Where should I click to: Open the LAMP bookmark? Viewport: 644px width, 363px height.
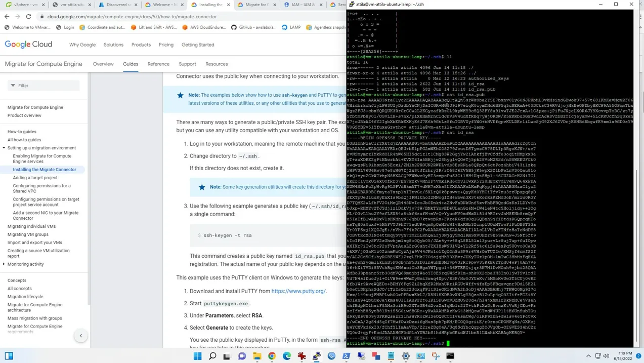tap(291, 27)
